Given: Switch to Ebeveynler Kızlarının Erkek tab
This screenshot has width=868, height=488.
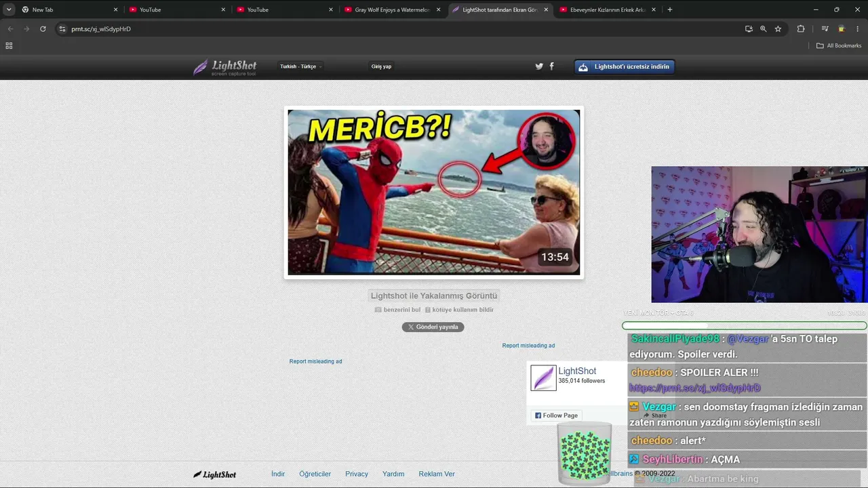Looking at the screenshot, I should (607, 9).
